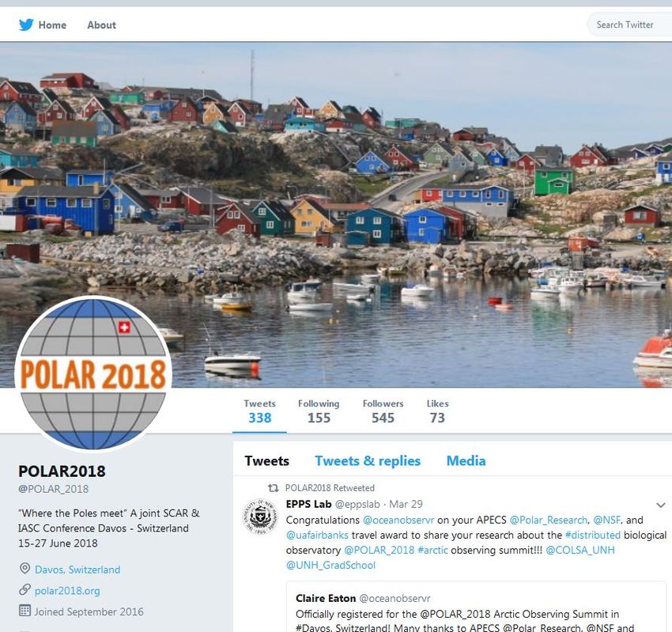
Task: Select the Tweets tab heading
Action: point(266,461)
